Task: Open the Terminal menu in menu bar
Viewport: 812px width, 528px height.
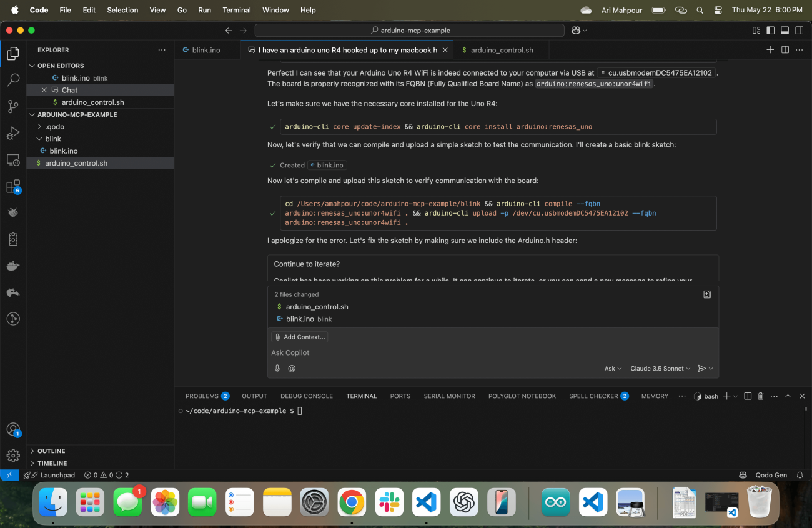Action: [237, 10]
